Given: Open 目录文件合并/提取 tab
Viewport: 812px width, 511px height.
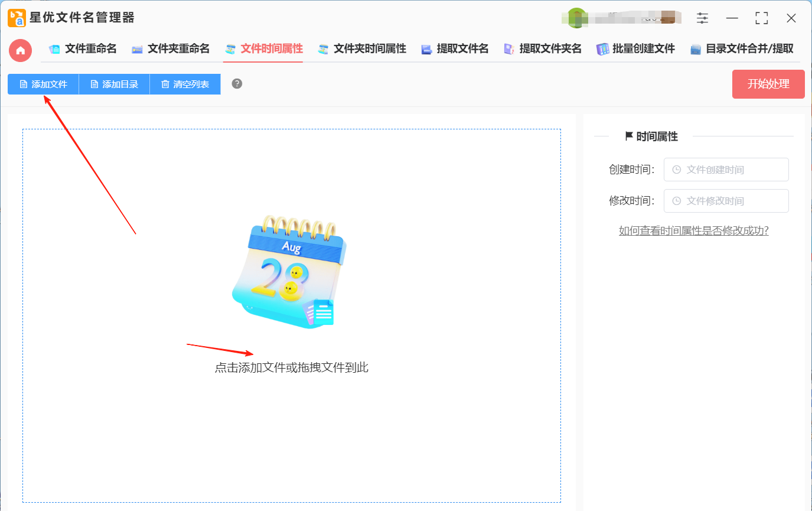Looking at the screenshot, I should (742, 49).
